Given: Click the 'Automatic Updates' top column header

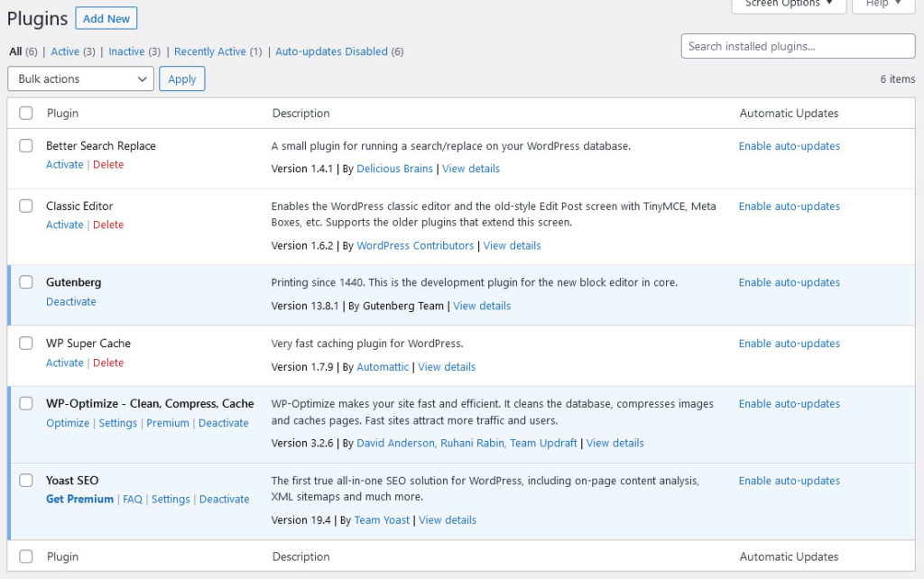Looking at the screenshot, I should (789, 113).
